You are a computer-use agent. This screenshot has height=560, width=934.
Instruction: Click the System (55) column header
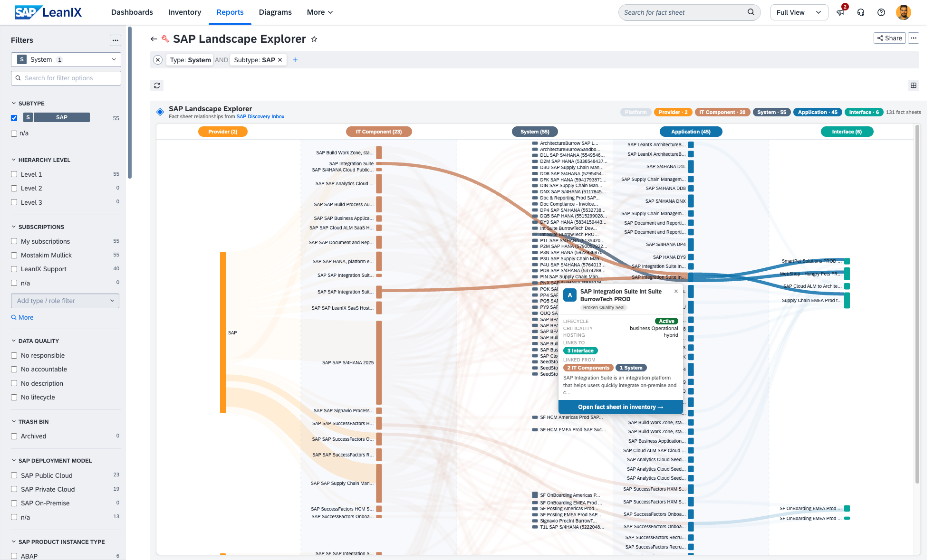click(535, 132)
